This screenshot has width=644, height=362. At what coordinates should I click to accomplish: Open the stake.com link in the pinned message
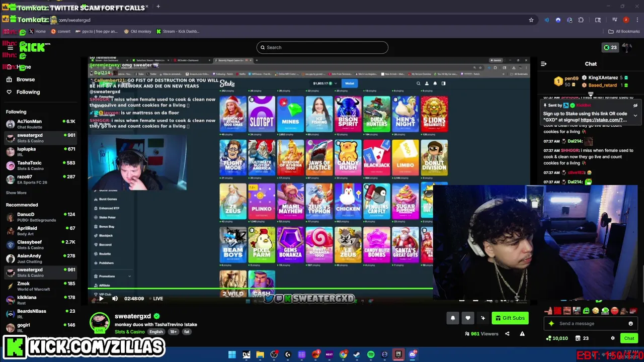pyautogui.click(x=604, y=120)
